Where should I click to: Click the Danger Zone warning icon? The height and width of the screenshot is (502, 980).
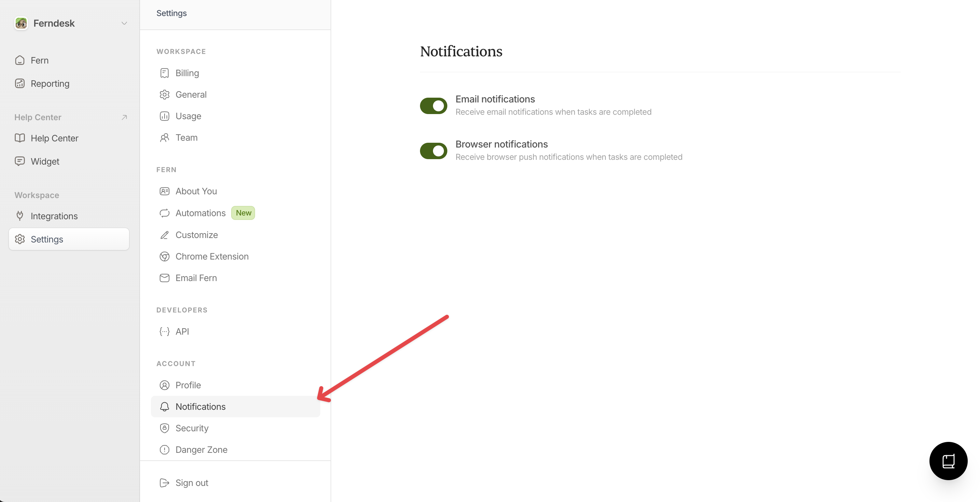[164, 450]
